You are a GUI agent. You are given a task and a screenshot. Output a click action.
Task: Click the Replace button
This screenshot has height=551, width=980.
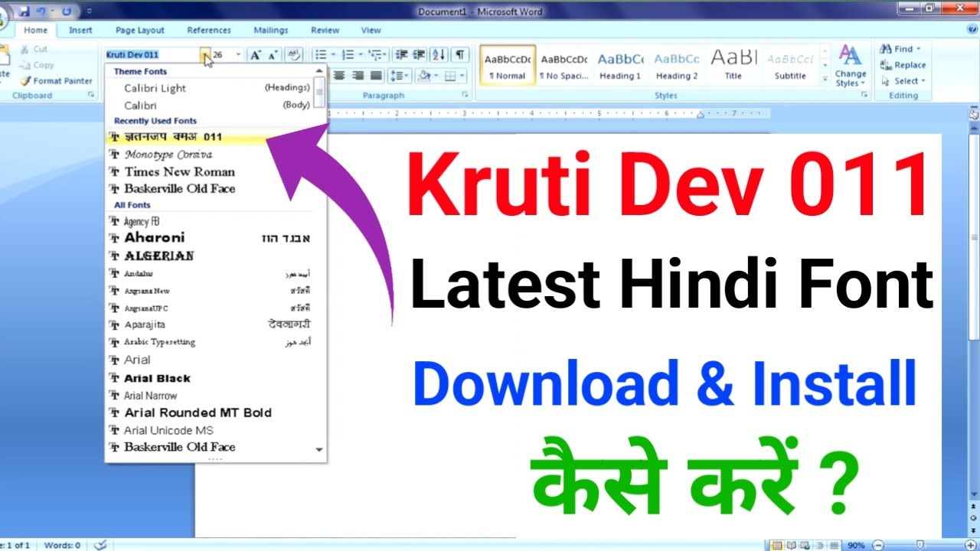pos(903,65)
